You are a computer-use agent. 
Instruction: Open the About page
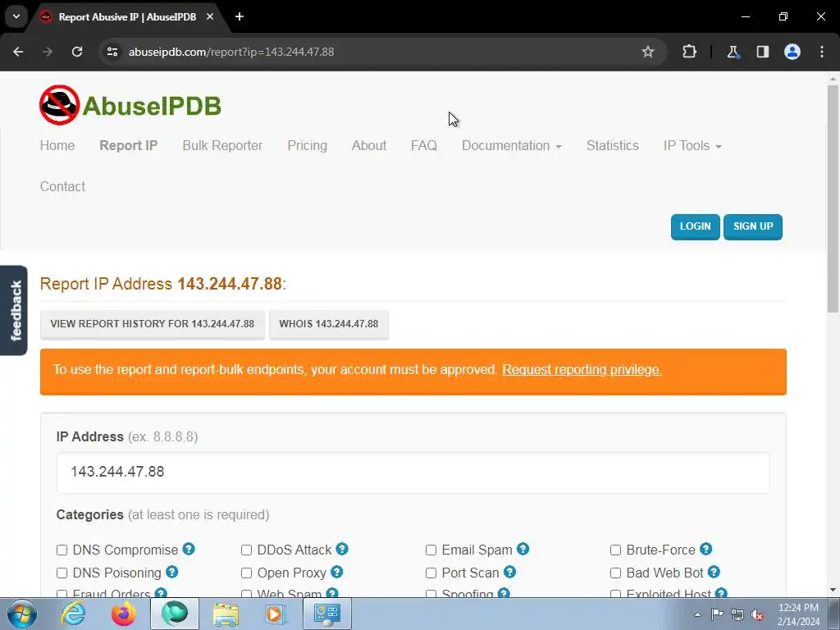click(x=368, y=146)
